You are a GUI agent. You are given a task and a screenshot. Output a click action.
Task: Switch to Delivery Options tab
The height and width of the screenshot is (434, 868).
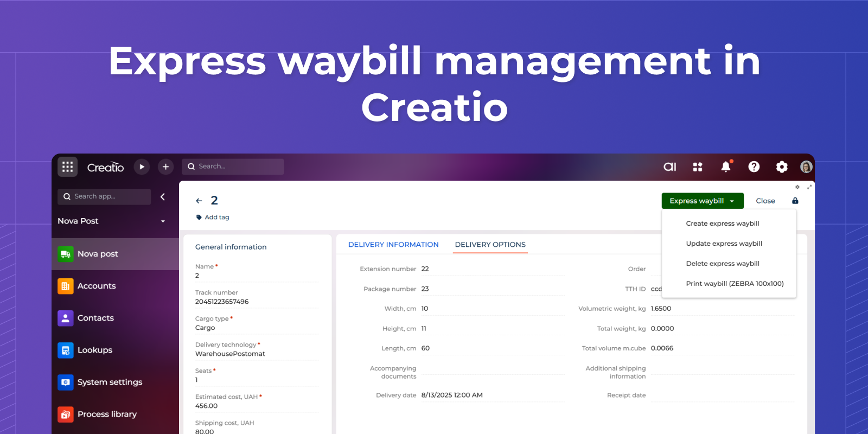(490, 245)
